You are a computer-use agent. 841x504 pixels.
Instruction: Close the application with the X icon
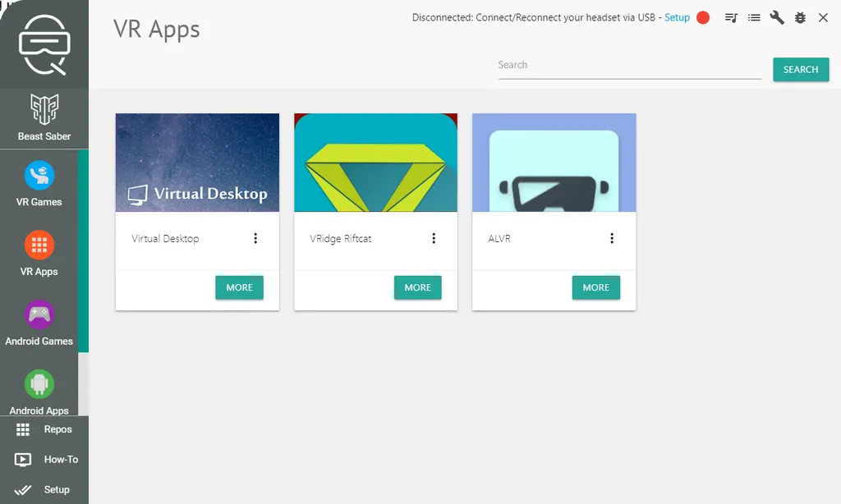(823, 18)
